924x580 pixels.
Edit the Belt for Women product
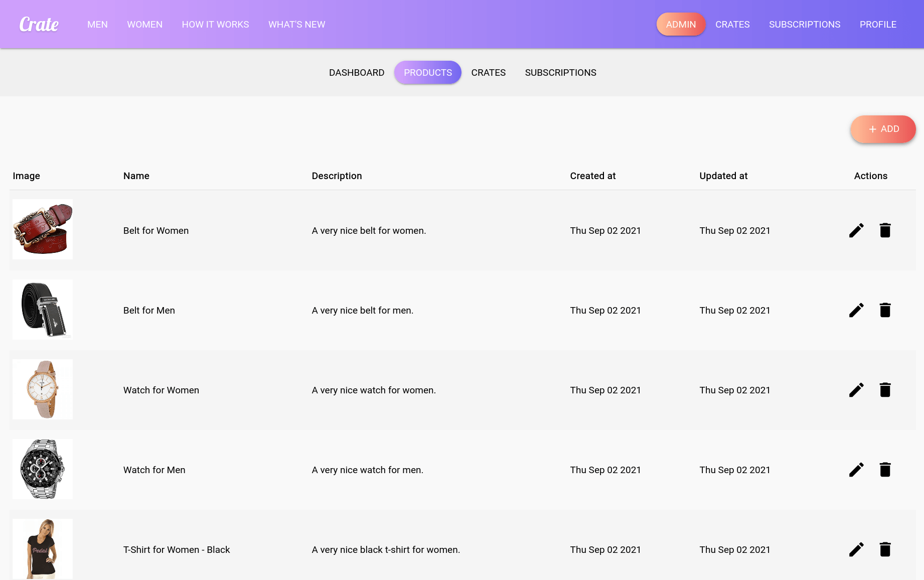tap(856, 230)
